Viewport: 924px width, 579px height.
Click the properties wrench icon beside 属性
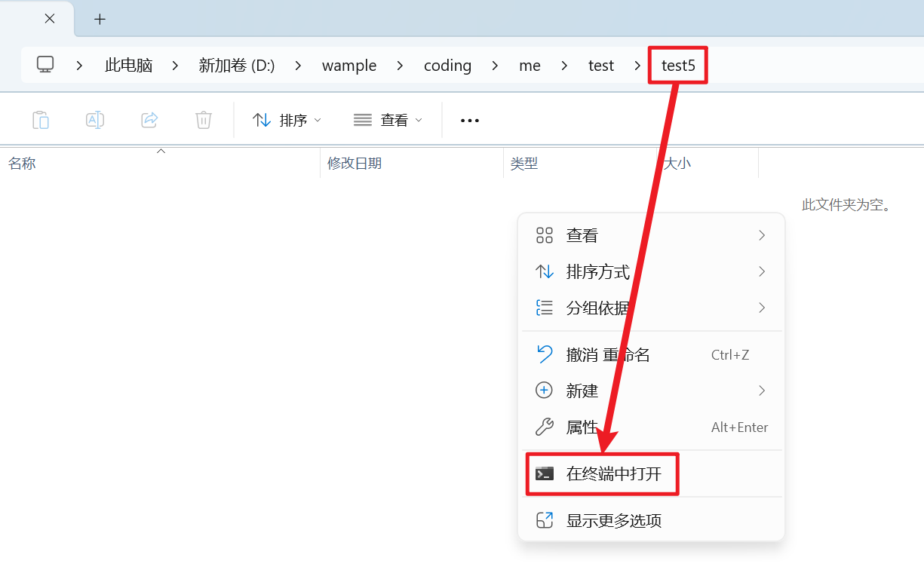tap(544, 427)
